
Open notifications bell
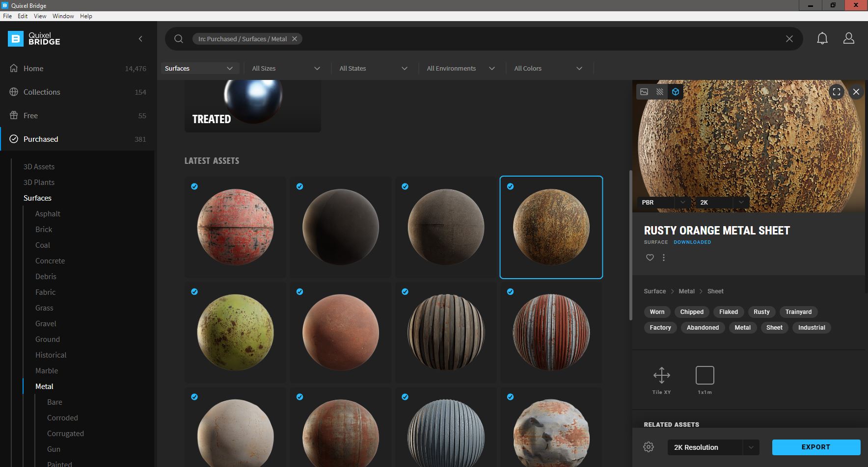(822, 38)
